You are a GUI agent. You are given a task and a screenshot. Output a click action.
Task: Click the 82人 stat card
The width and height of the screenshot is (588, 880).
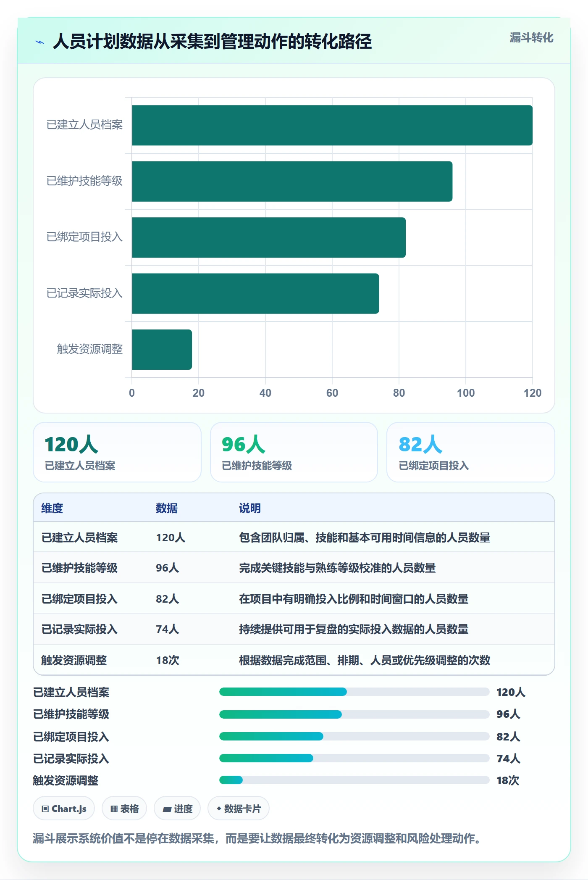tap(471, 452)
